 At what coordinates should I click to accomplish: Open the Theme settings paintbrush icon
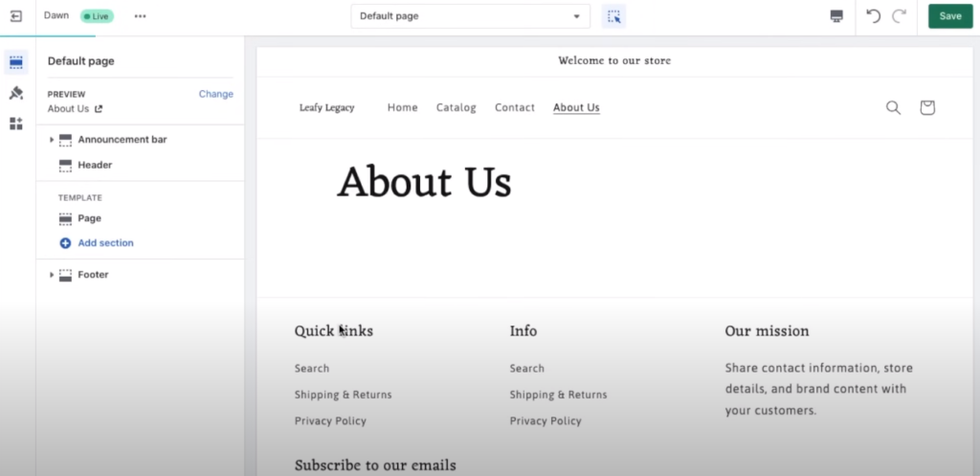click(16, 93)
